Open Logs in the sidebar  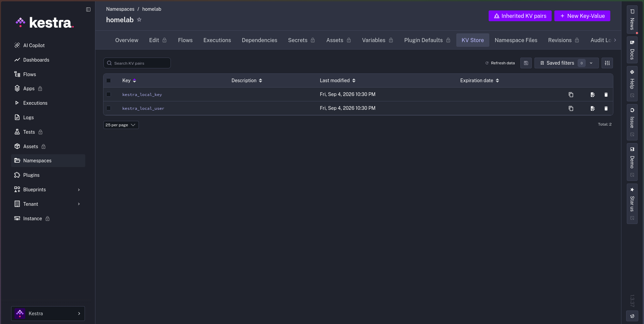pyautogui.click(x=48, y=118)
